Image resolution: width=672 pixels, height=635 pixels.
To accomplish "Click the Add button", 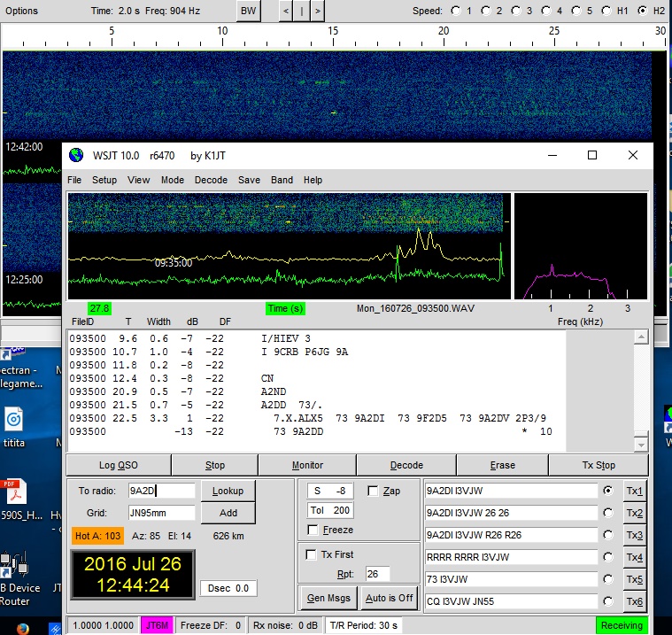I will pyautogui.click(x=228, y=513).
